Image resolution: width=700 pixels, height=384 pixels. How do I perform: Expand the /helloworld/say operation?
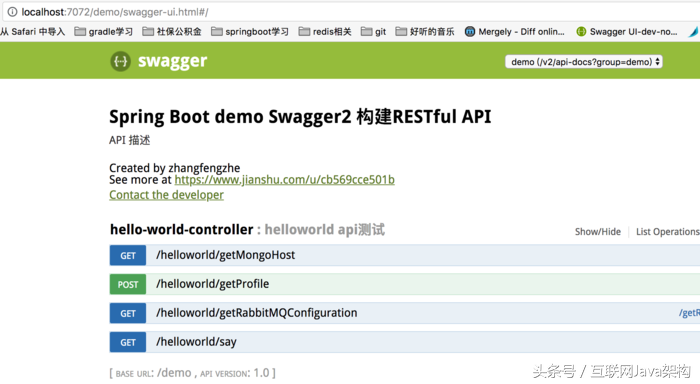(x=196, y=342)
